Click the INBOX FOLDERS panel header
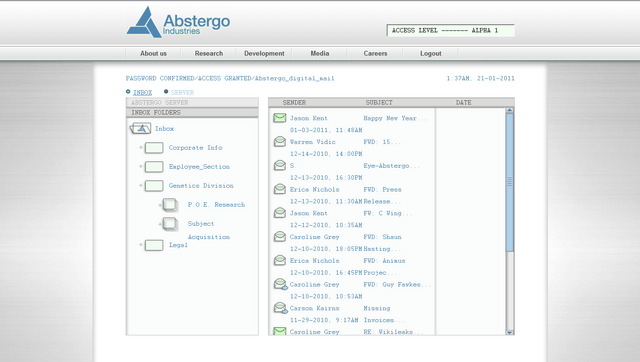This screenshot has width=640, height=362. coord(192,113)
